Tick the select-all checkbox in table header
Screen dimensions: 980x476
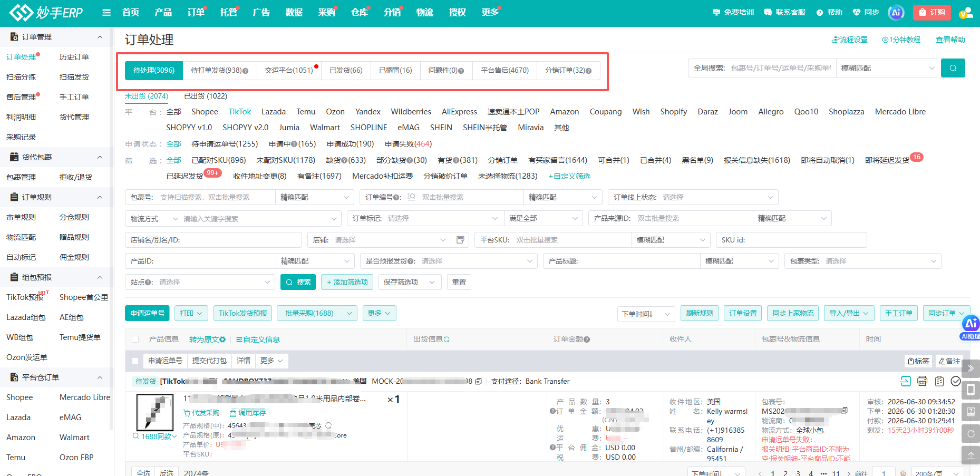point(135,339)
